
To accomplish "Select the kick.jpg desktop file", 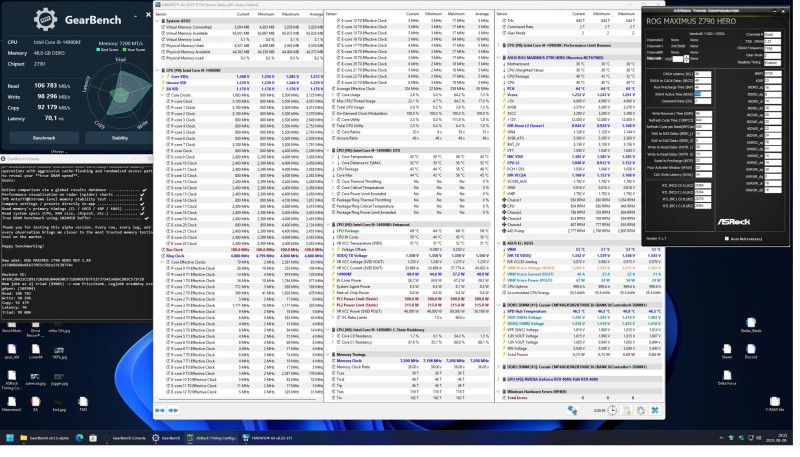I will click(x=59, y=405).
